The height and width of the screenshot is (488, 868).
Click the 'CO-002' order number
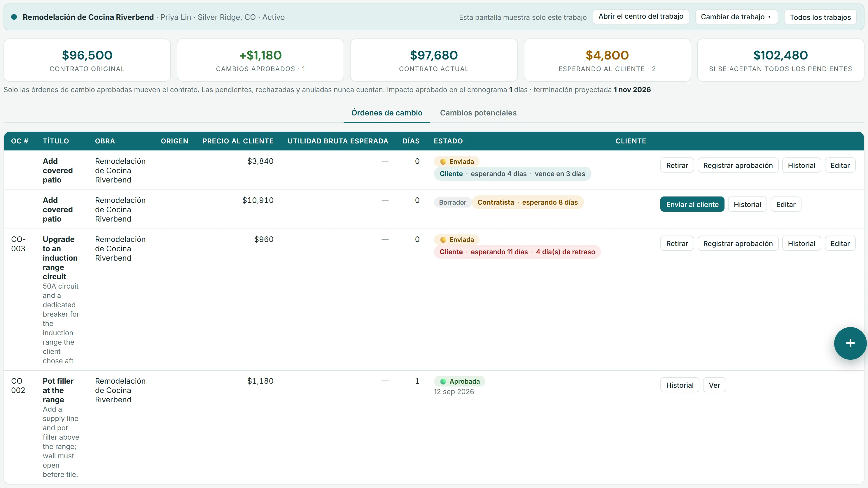pyautogui.click(x=18, y=386)
